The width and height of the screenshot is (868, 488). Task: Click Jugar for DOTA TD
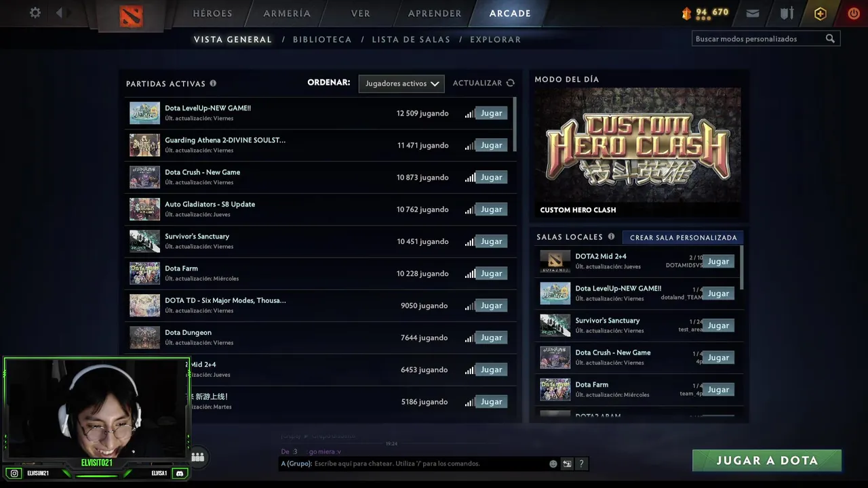tap(492, 306)
